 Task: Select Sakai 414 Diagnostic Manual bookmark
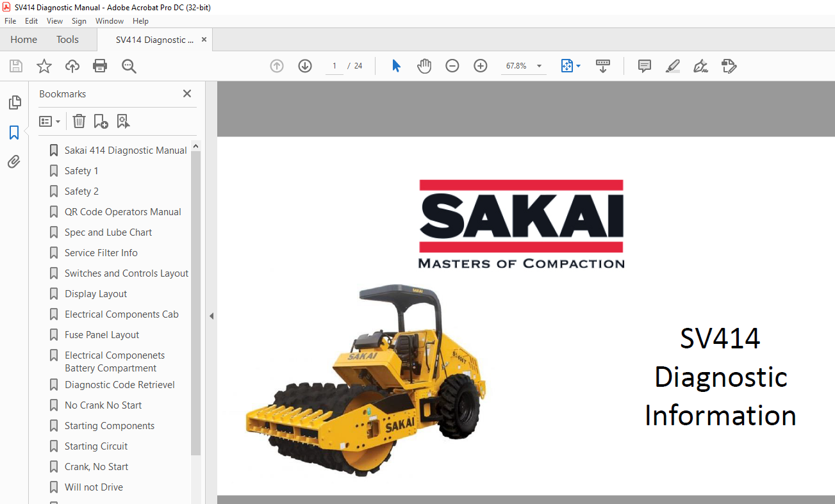pos(126,150)
